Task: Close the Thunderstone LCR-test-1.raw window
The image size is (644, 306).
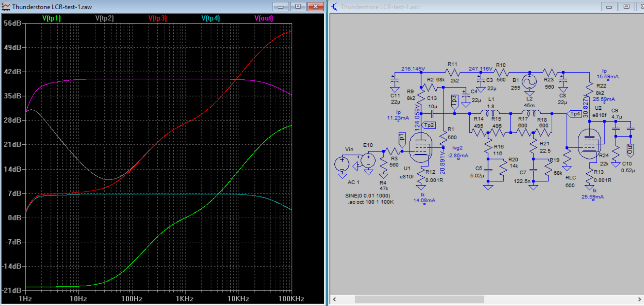Action: coord(315,7)
